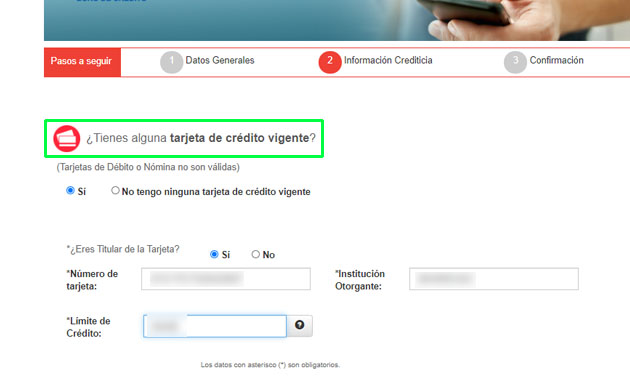Screen dimensions: 630x390
Task: Click the Número de tarjeta label
Action: (92, 280)
